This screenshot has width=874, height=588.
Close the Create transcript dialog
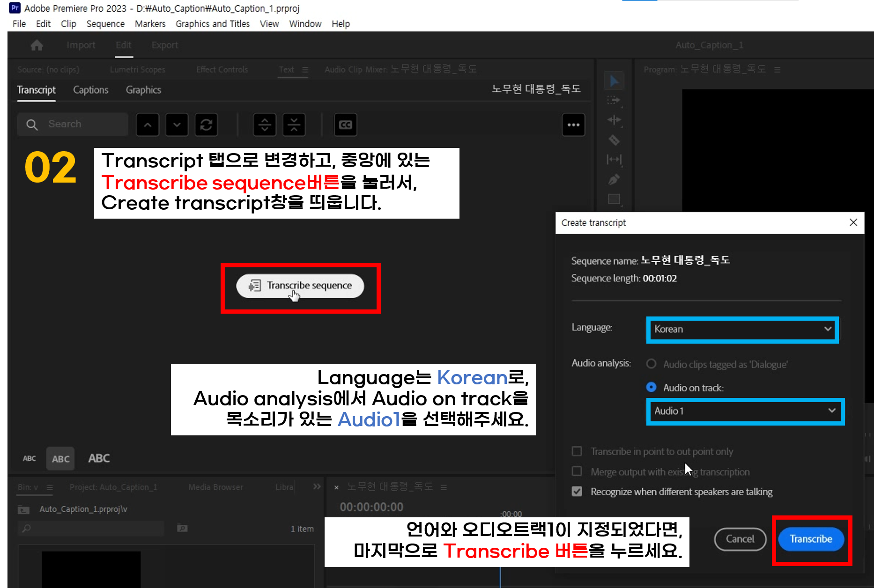point(853,222)
